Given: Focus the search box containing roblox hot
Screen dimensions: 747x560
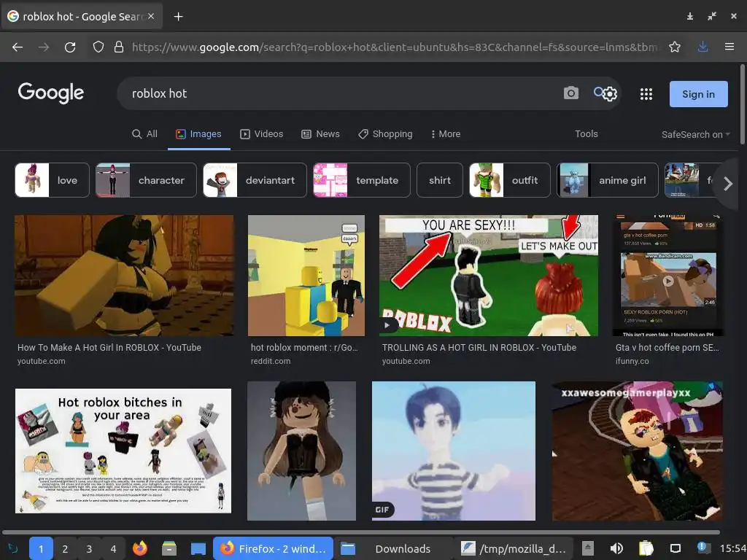Looking at the screenshot, I should [343, 93].
